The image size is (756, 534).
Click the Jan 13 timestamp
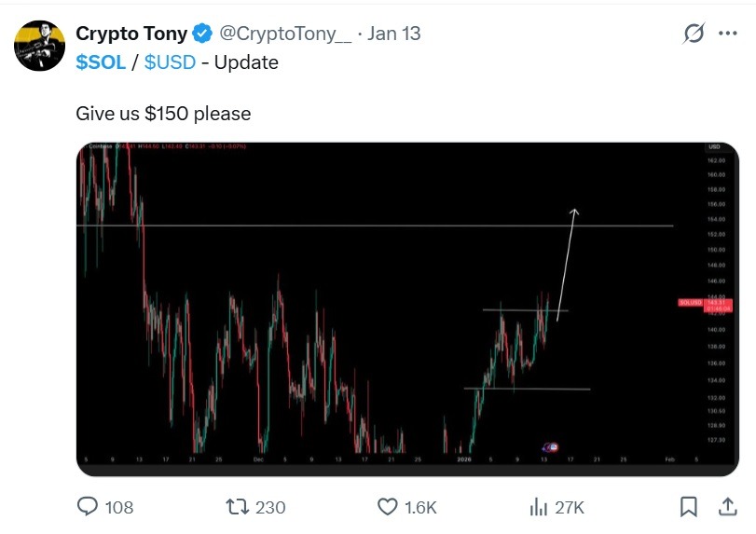coord(394,34)
